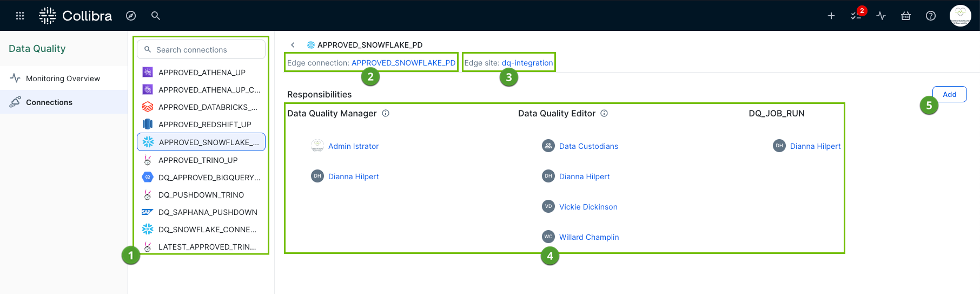Click the Data Quality sidebar heading
This screenshot has width=980, height=294.
pos(37,48)
